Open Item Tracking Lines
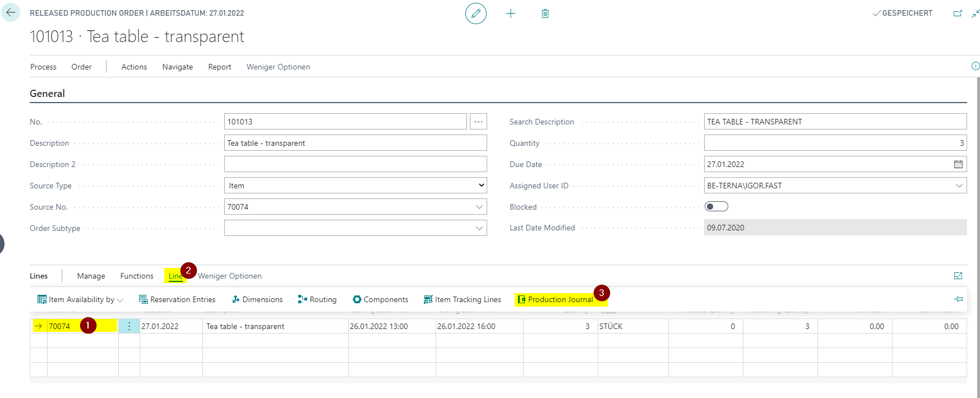 463,299
